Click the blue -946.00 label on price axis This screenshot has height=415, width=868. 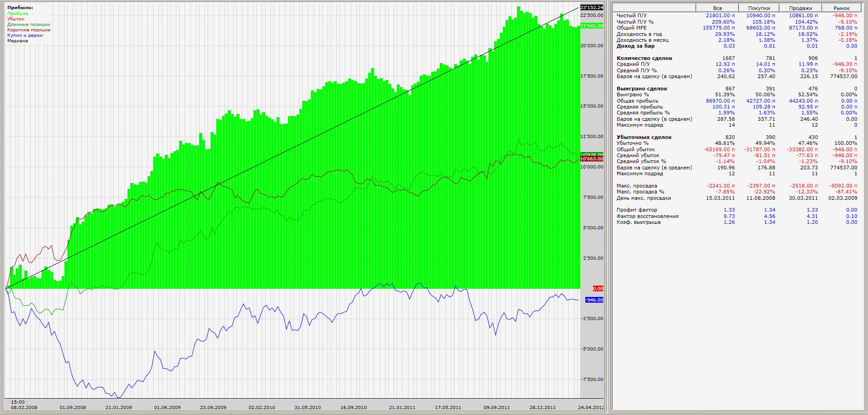[594, 300]
